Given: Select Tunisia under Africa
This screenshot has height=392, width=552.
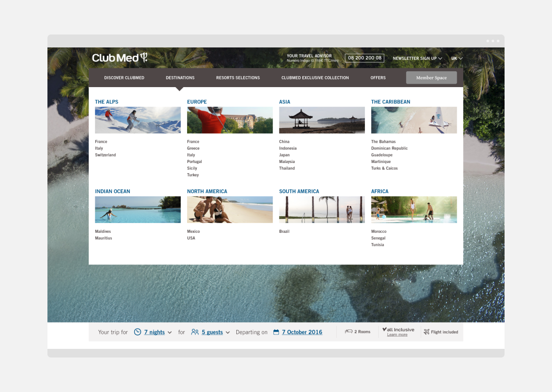Looking at the screenshot, I should coord(377,245).
